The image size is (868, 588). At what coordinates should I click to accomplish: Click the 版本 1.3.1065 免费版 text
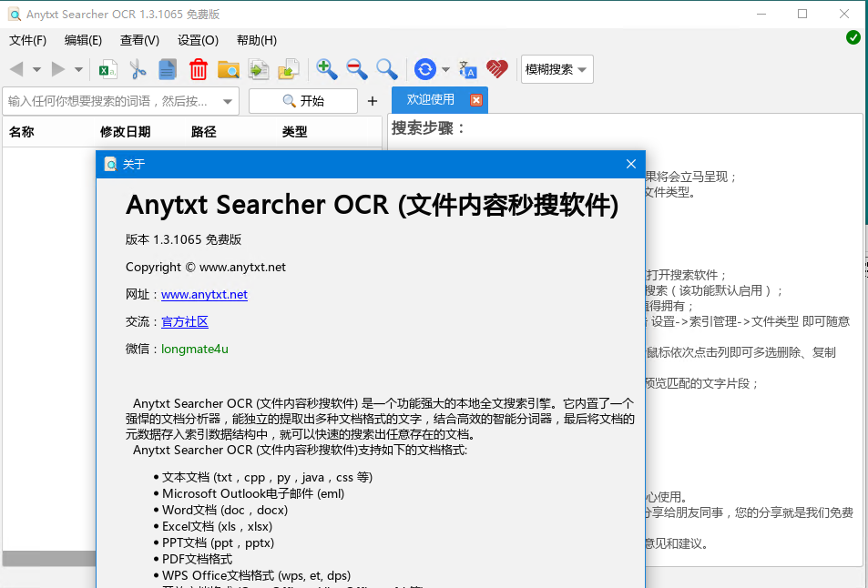tap(183, 239)
